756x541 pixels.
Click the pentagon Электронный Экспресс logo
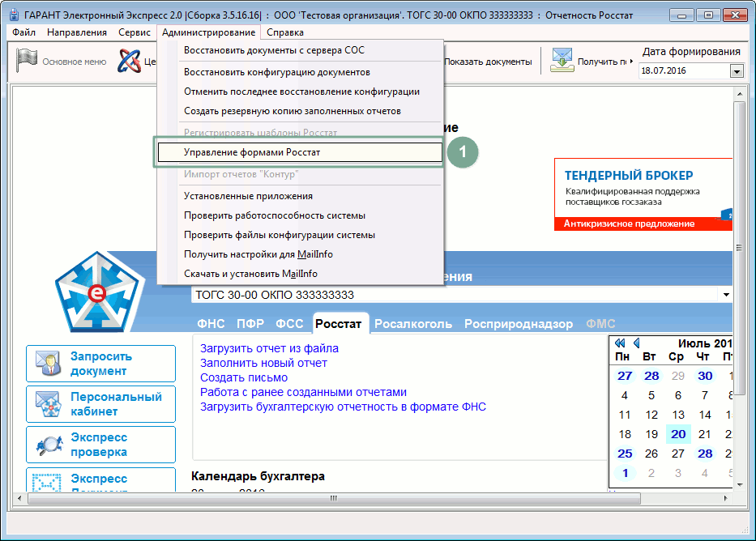100,292
